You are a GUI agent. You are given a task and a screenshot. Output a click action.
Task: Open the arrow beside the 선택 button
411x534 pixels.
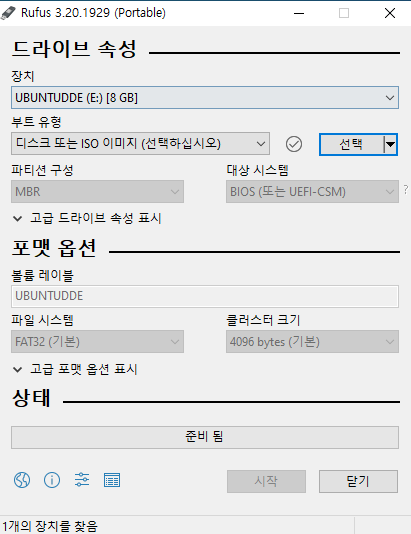pyautogui.click(x=391, y=144)
